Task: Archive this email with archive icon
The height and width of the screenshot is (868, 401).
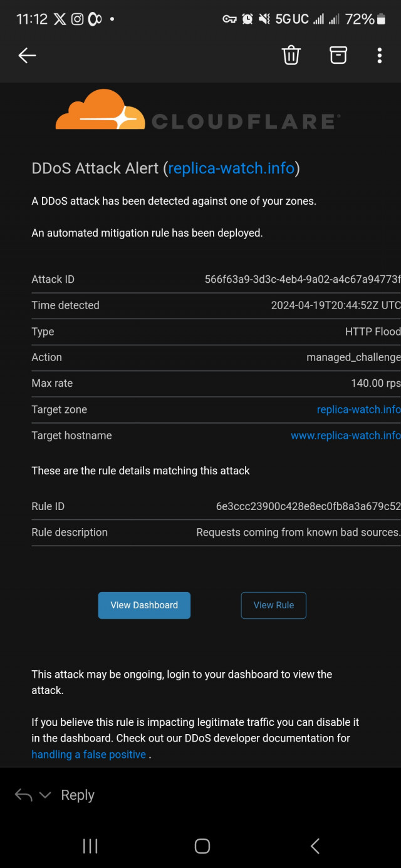Action: [x=338, y=56]
